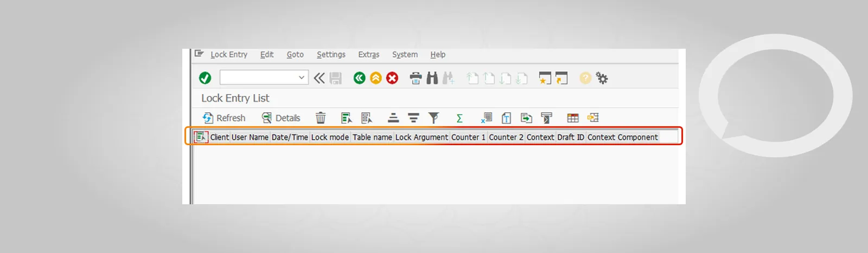Click the yellow Exit icon

pos(376,78)
